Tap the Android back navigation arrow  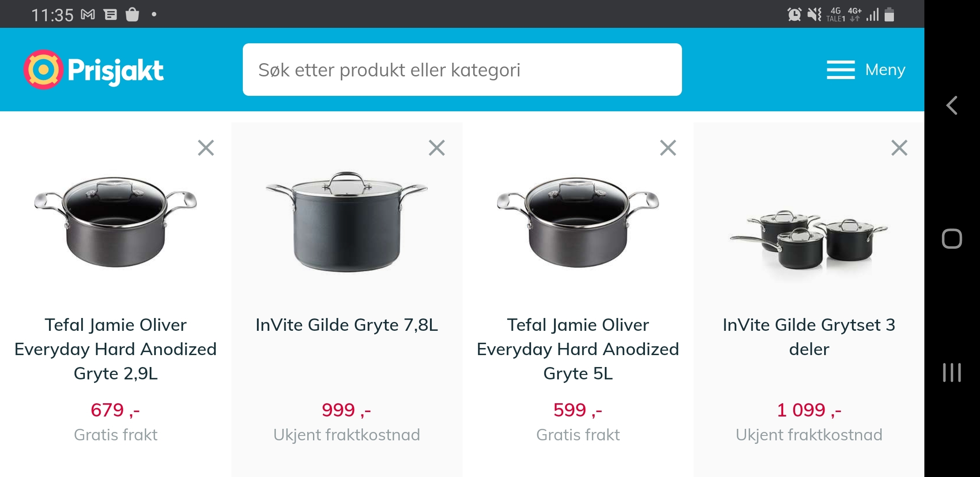point(952,106)
